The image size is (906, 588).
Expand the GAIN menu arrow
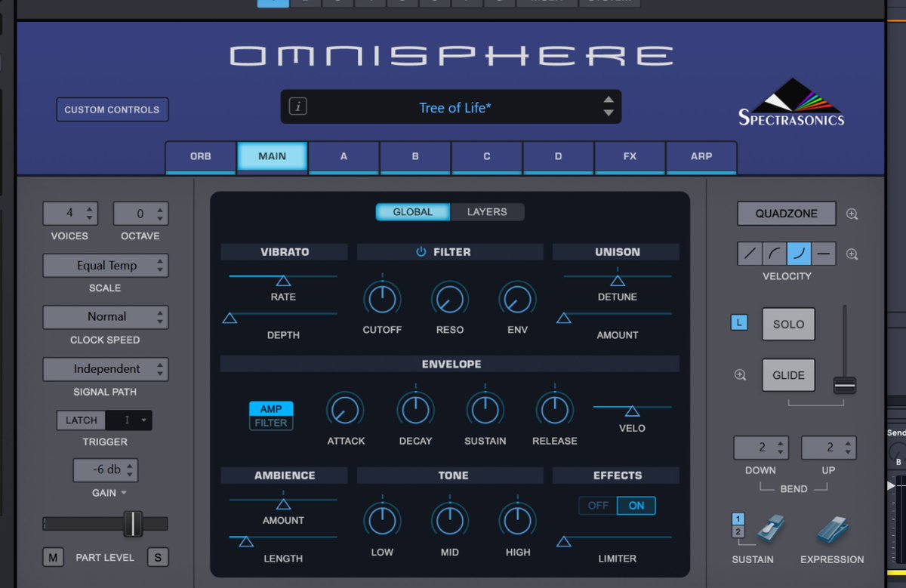click(123, 493)
